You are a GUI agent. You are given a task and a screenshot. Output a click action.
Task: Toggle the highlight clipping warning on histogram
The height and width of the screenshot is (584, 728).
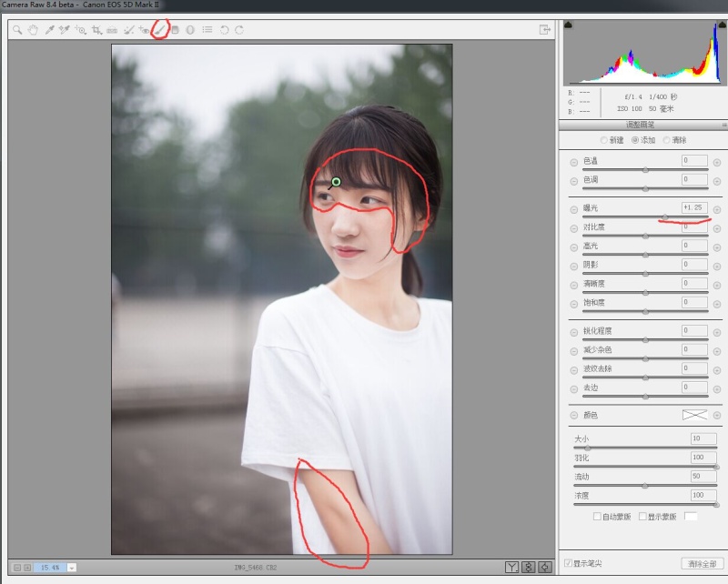click(x=723, y=25)
